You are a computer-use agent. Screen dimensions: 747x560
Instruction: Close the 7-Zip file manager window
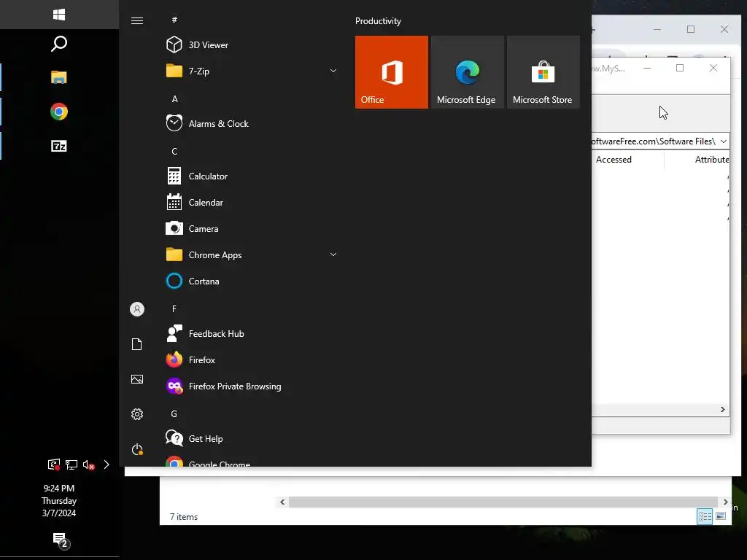pos(713,68)
